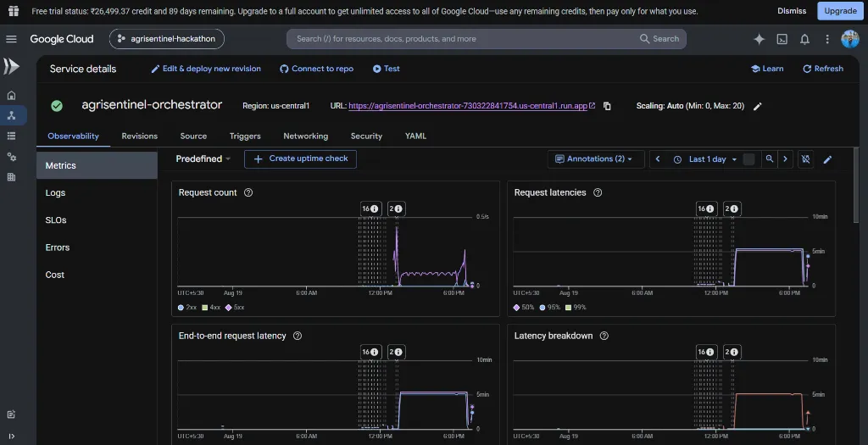This screenshot has width=868, height=445.
Task: Toggle 95% percentile in latencies legend
Action: pyautogui.click(x=549, y=307)
